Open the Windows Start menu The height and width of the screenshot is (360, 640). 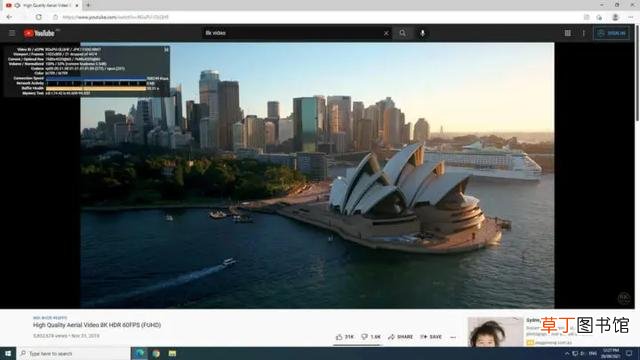[x=8, y=353]
